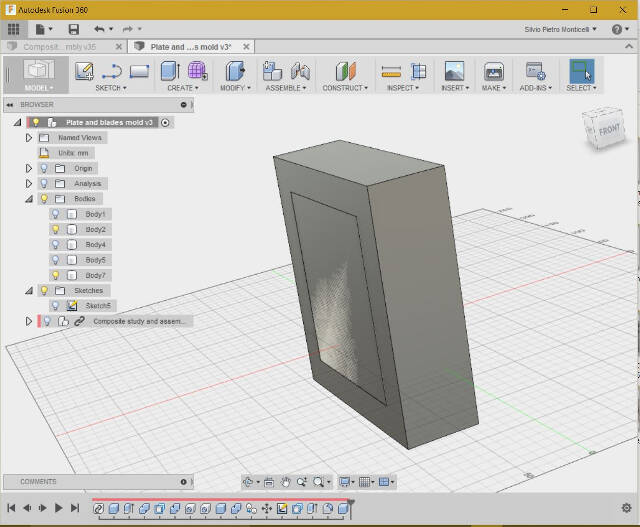This screenshot has height=527, width=640.
Task: Select the sketch Rectangle tool
Action: pos(139,71)
